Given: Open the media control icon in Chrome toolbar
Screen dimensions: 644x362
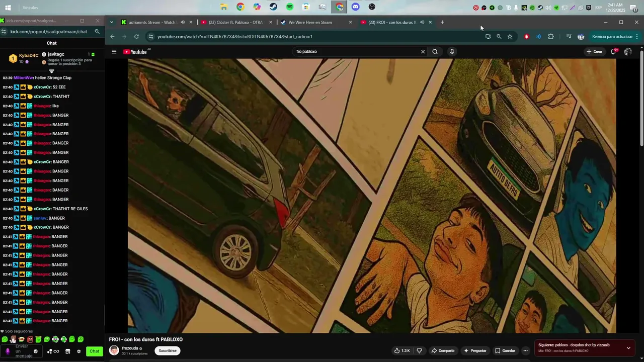Looking at the screenshot, I should point(569,36).
